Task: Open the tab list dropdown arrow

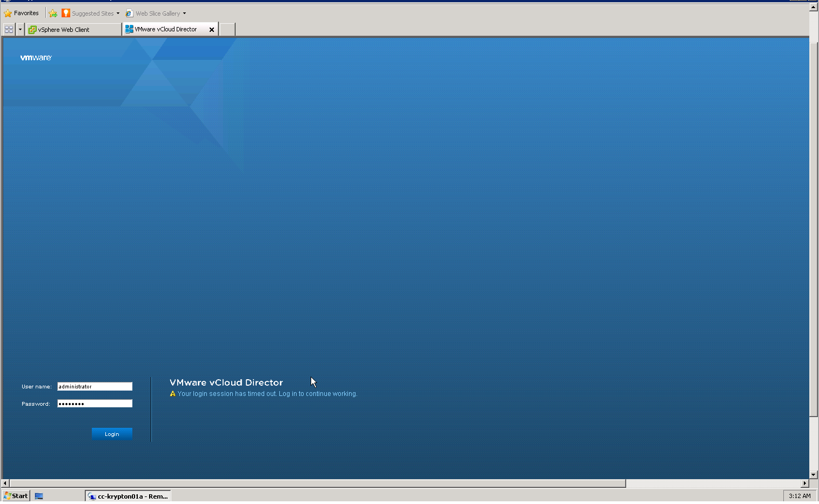Action: (x=19, y=29)
